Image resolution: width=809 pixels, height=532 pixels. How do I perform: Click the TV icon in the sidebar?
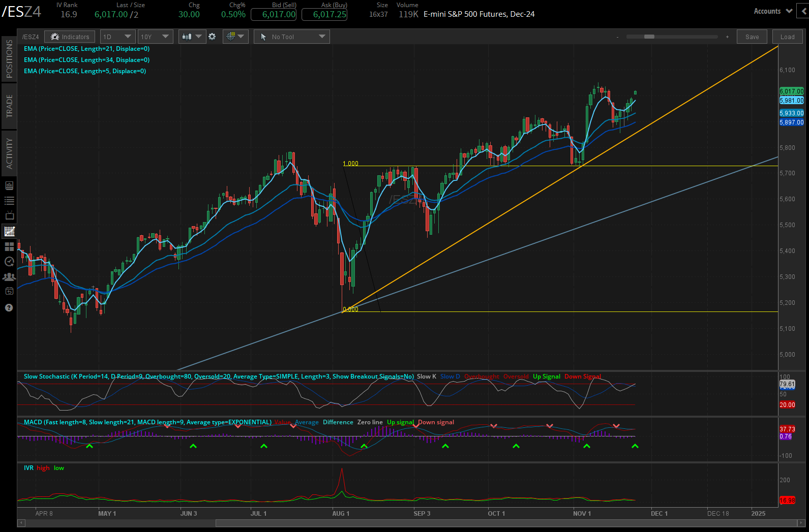coord(9,216)
